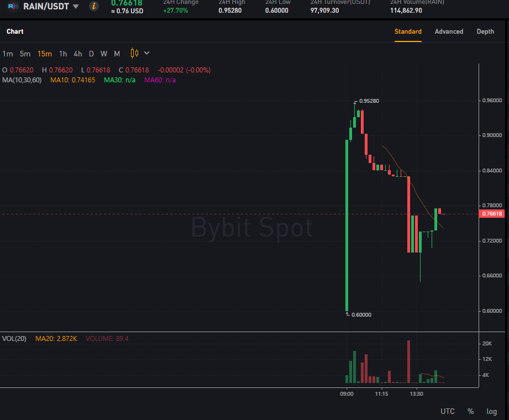
Task: Click the RAIN coin logo icon
Action: point(13,6)
